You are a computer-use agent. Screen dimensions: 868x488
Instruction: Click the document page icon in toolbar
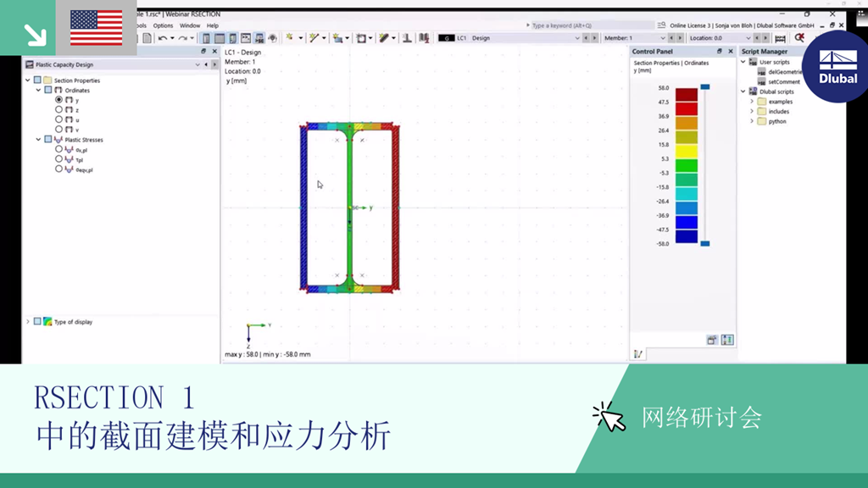coord(147,38)
